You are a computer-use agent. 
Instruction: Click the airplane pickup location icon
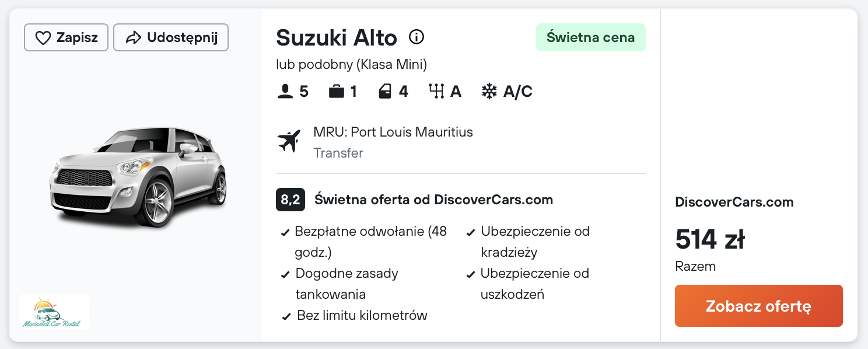289,141
